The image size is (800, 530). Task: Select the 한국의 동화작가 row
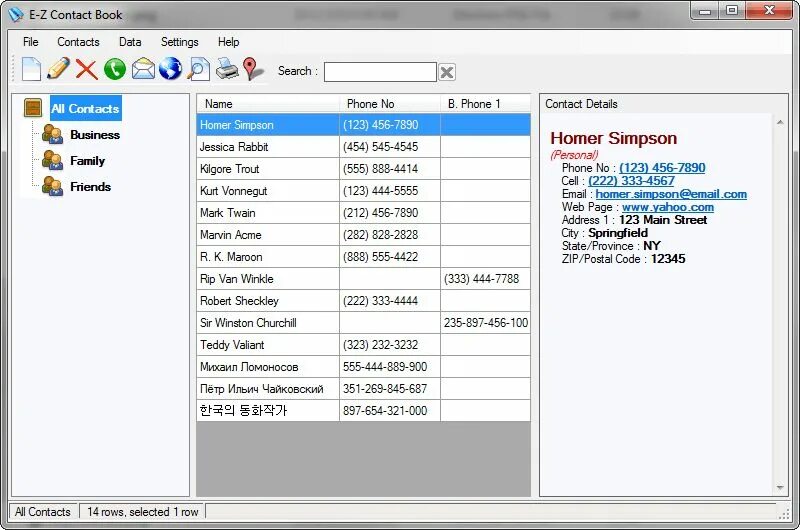point(363,410)
